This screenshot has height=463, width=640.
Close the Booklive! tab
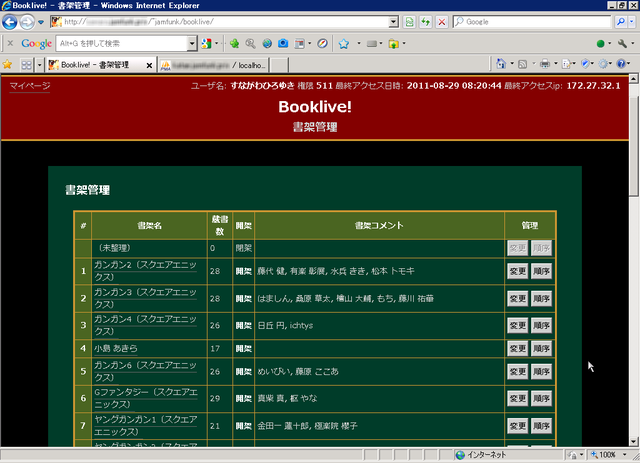pos(149,65)
